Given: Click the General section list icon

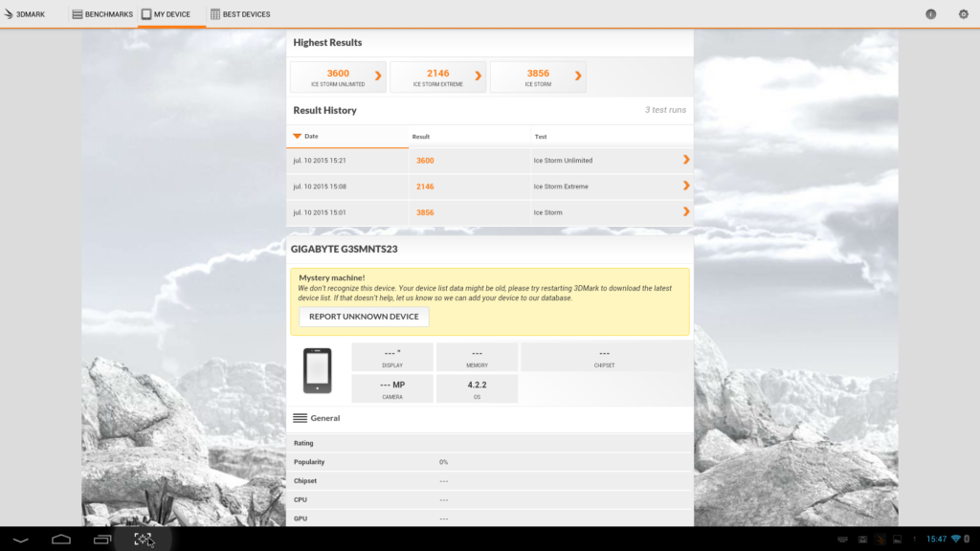Looking at the screenshot, I should click(x=300, y=418).
